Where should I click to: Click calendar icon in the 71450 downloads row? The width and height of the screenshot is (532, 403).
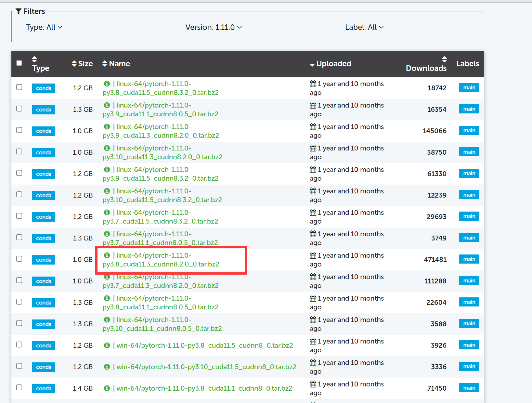313,384
